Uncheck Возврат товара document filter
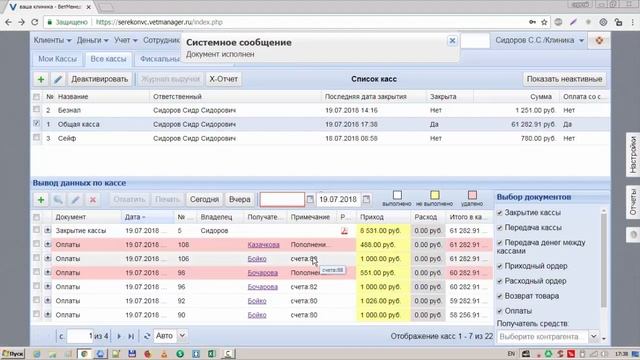The height and width of the screenshot is (360, 640). pyautogui.click(x=500, y=296)
